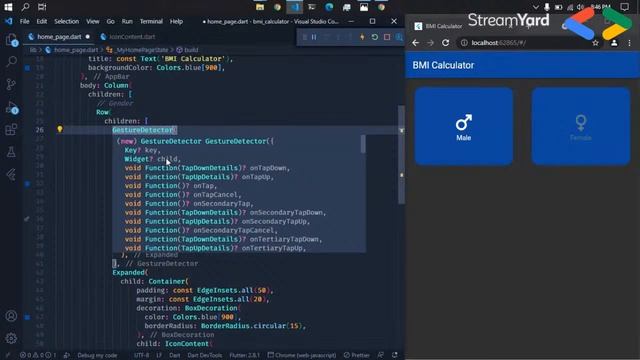Open the Chrome profile icon
Screen dimensions: 640x360
(614, 43)
